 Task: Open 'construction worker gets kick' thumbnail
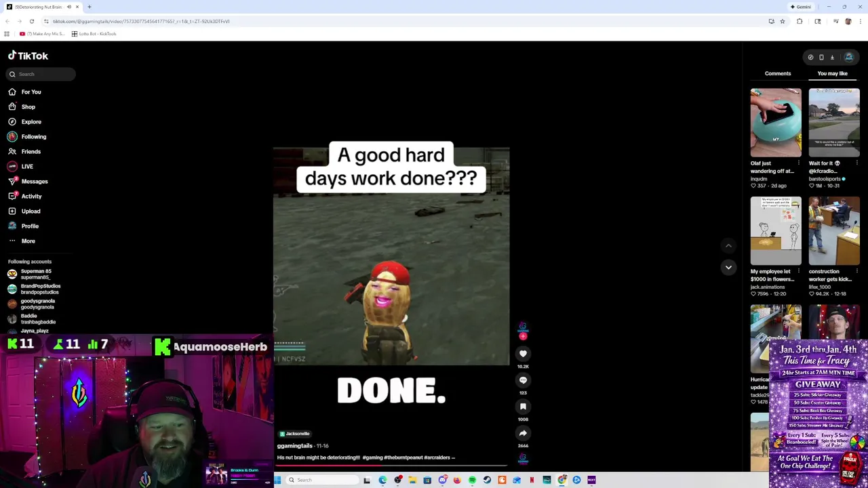(834, 231)
